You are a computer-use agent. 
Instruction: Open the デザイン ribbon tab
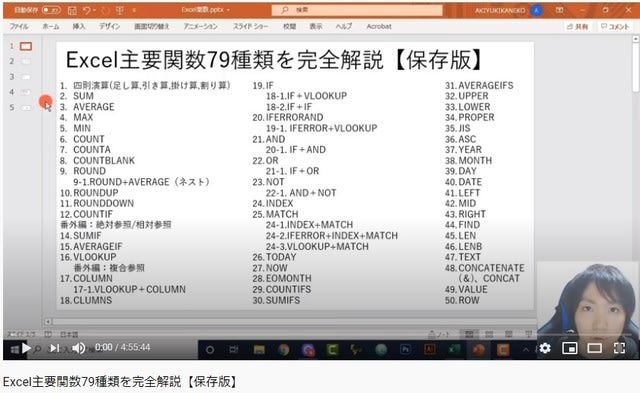pyautogui.click(x=109, y=26)
